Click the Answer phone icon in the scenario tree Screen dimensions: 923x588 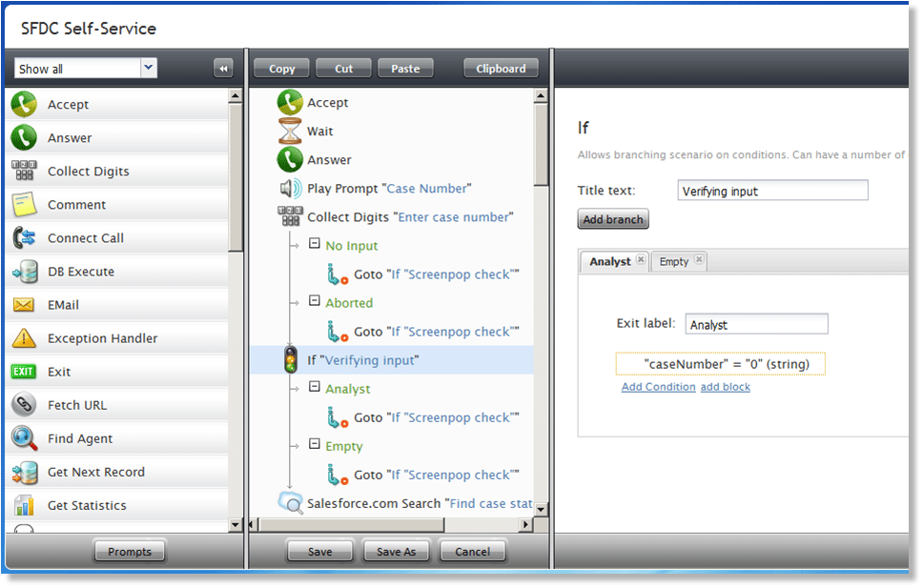click(290, 159)
